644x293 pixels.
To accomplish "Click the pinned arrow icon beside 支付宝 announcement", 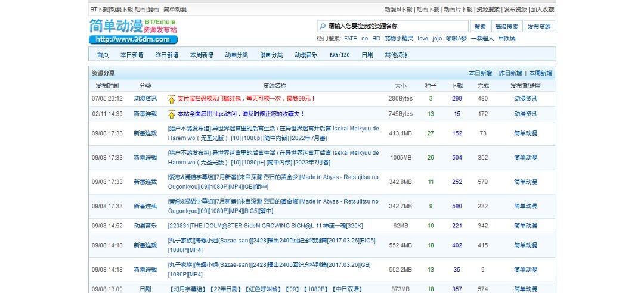I will pyautogui.click(x=172, y=99).
